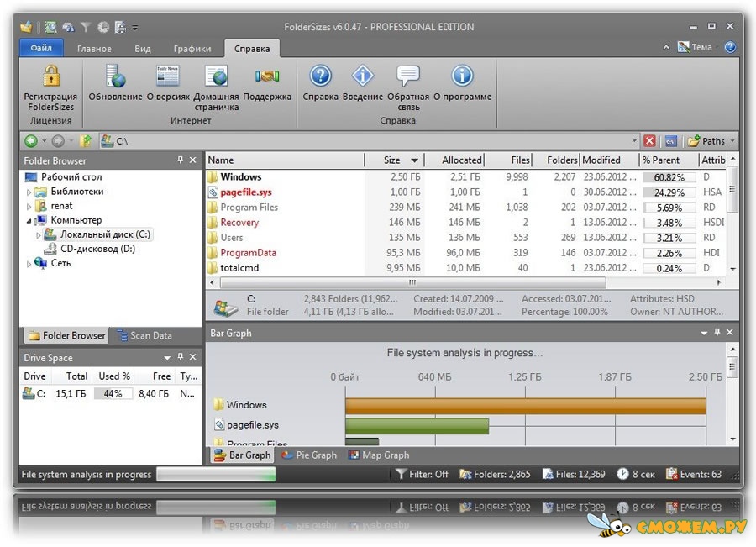Open the Bar Graph panel options dropdown
Image resolution: width=756 pixels, height=547 pixels.
(704, 333)
